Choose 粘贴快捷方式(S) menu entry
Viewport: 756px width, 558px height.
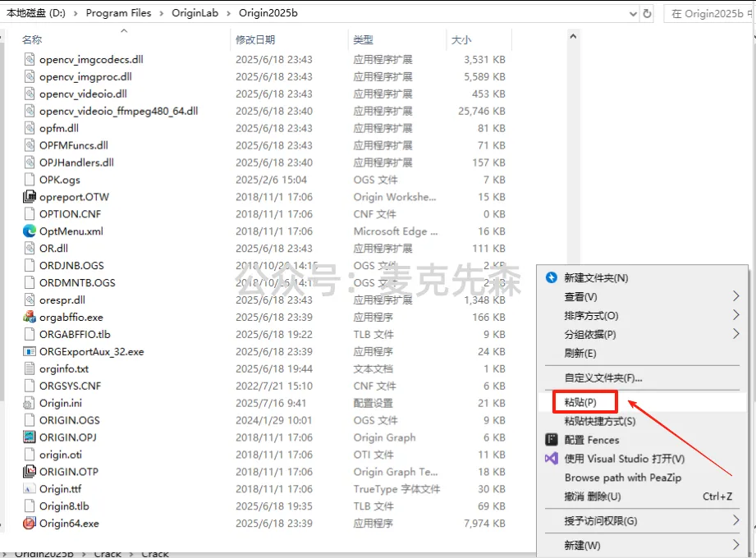tap(600, 421)
